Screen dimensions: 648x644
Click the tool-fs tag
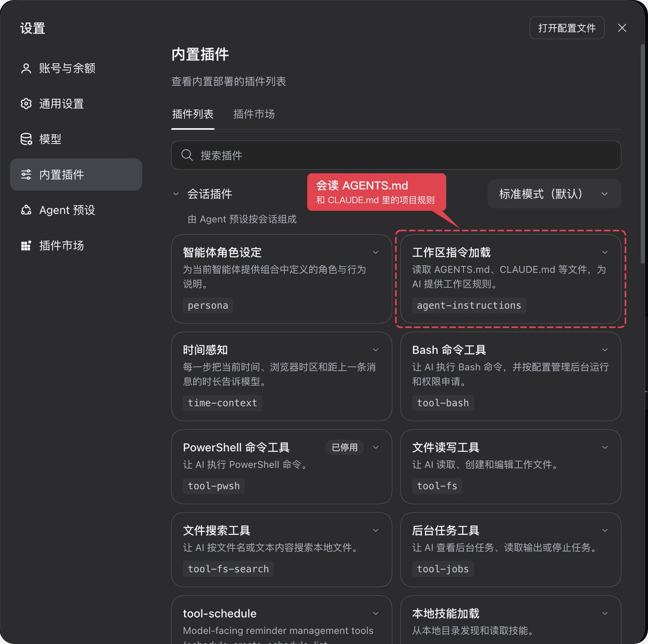point(437,486)
